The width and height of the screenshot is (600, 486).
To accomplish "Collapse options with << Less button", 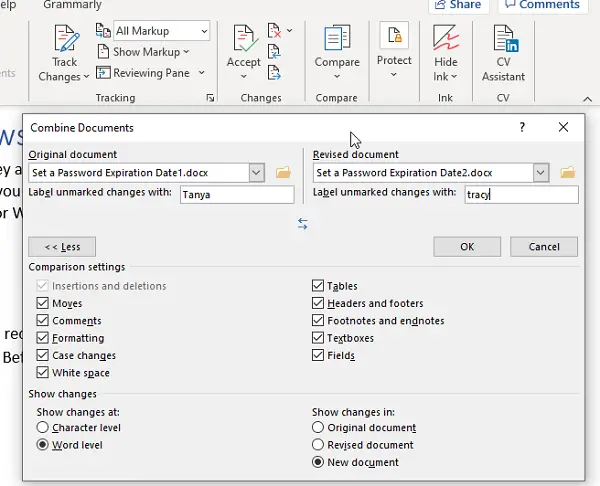I will point(62,246).
